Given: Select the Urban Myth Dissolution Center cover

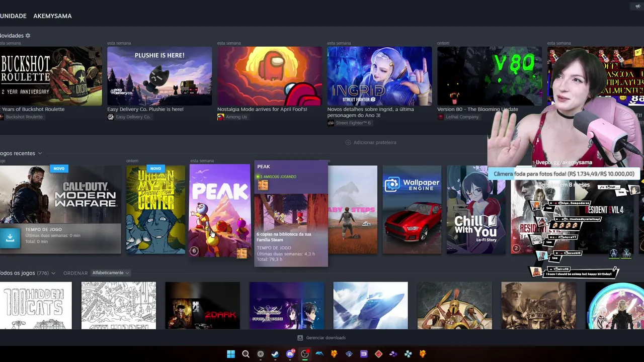Looking at the screenshot, I should pyautogui.click(x=156, y=210).
